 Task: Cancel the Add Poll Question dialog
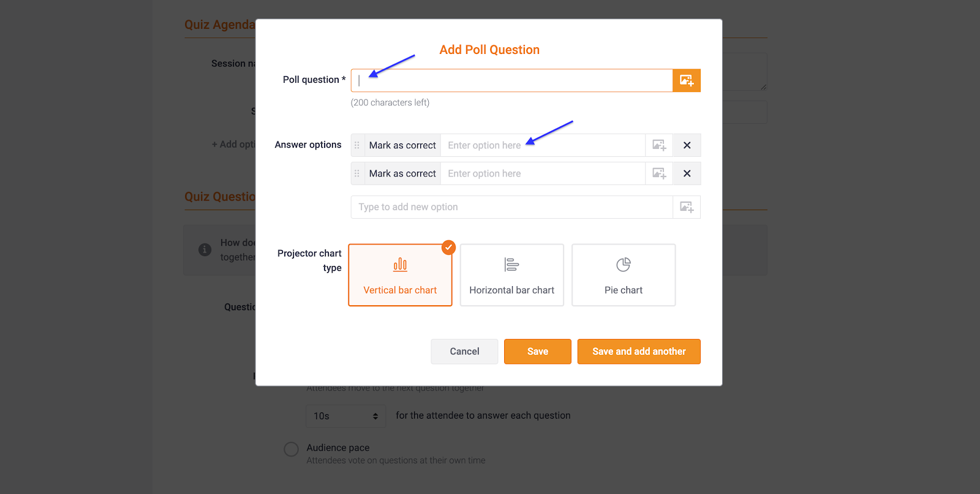pos(464,352)
